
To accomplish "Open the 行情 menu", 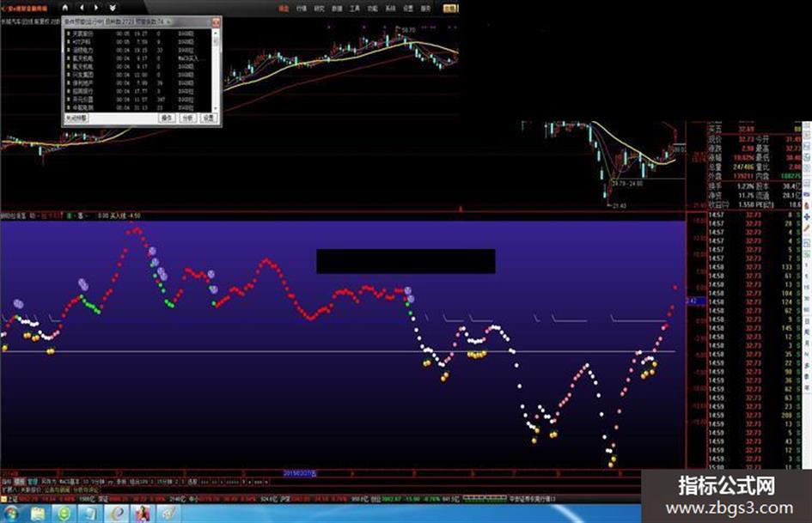I will pos(301,9).
